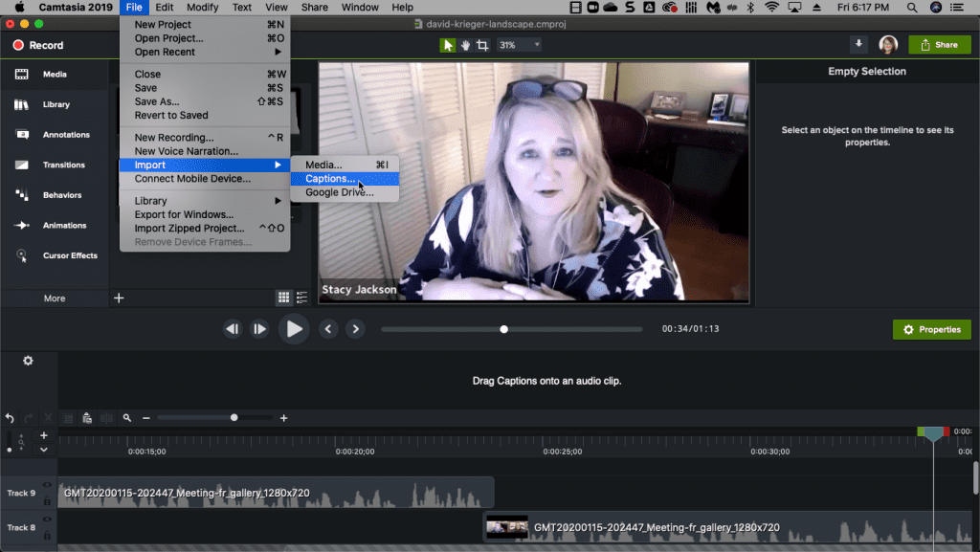The width and height of the screenshot is (980, 552).
Task: Expand the Open Recent submenu
Action: pos(205,52)
